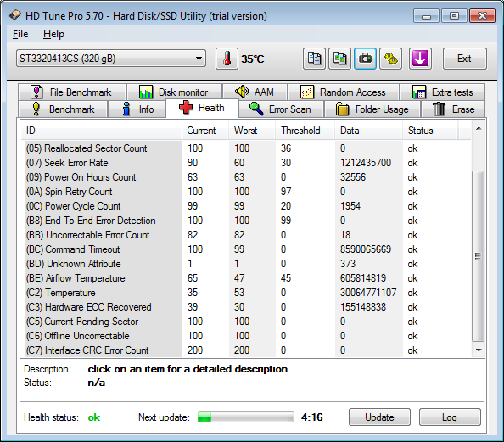Open the Help menu

(x=53, y=34)
